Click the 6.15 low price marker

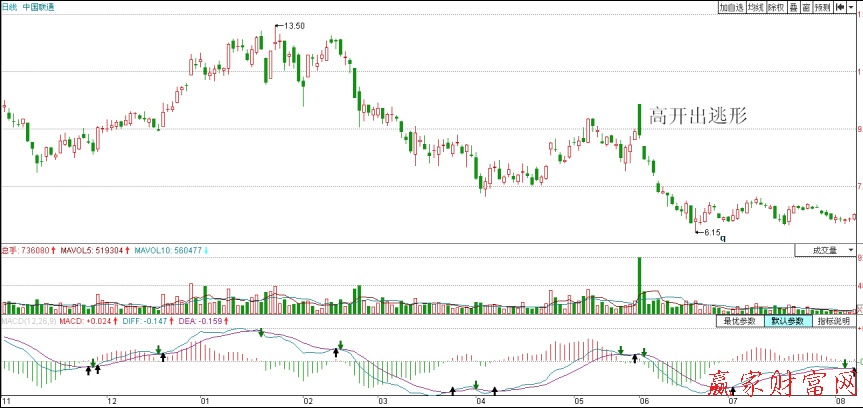(x=711, y=233)
